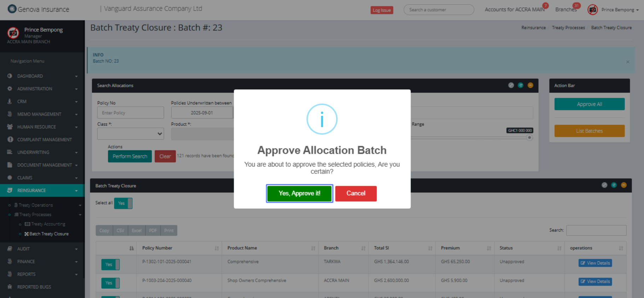Click the grey wrench icon in Batch Treaty Closure header
Screen dimensions: 644x298
click(x=604, y=185)
